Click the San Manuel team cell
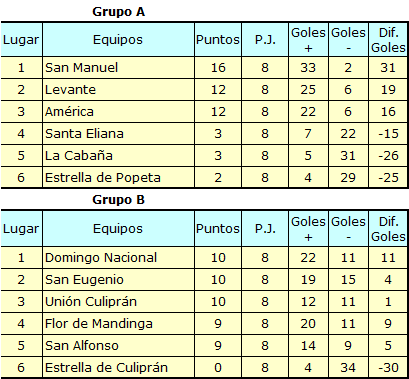 118,68
